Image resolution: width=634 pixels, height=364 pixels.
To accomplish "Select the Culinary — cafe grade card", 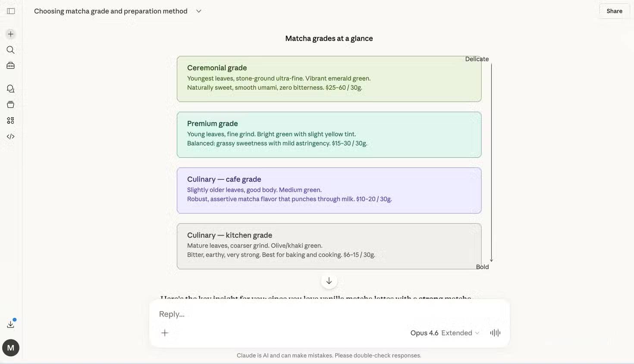I will 329,191.
